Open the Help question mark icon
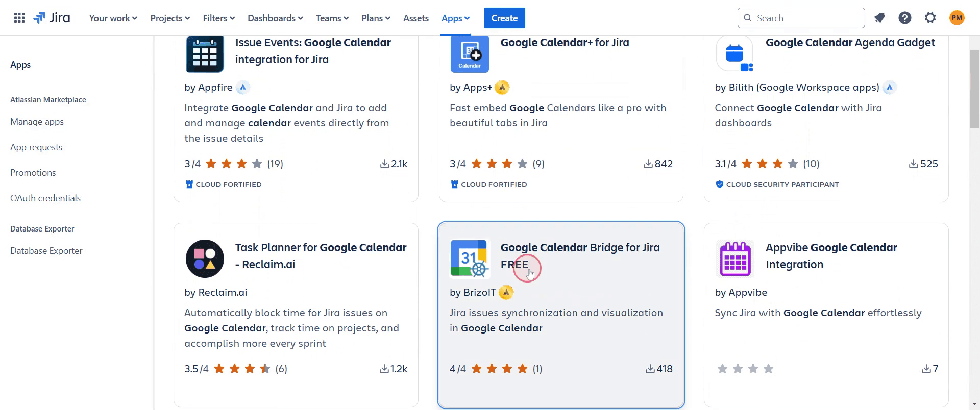 click(x=904, y=18)
